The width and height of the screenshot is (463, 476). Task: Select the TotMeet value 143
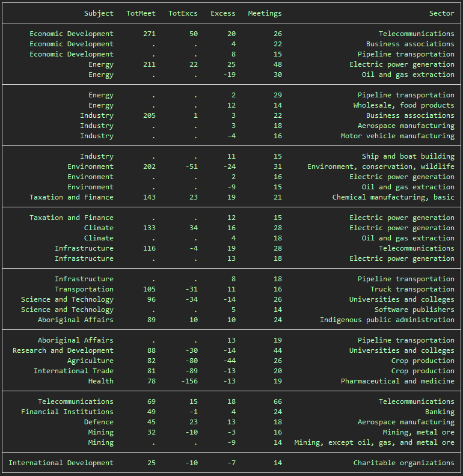click(x=149, y=197)
